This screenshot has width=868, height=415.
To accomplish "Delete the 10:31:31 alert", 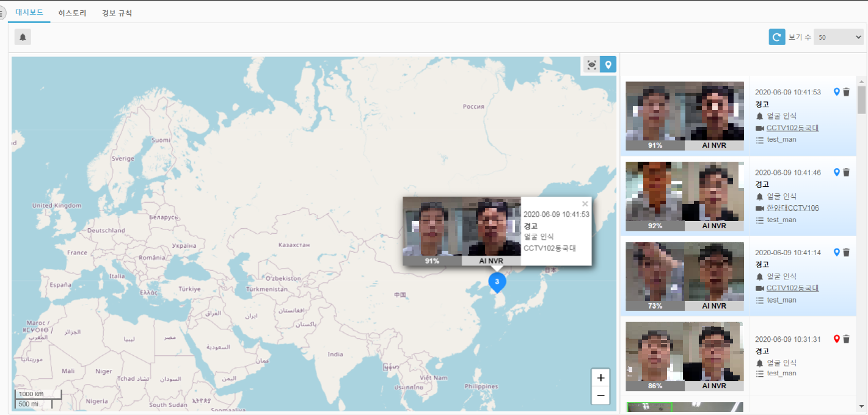I will click(847, 339).
